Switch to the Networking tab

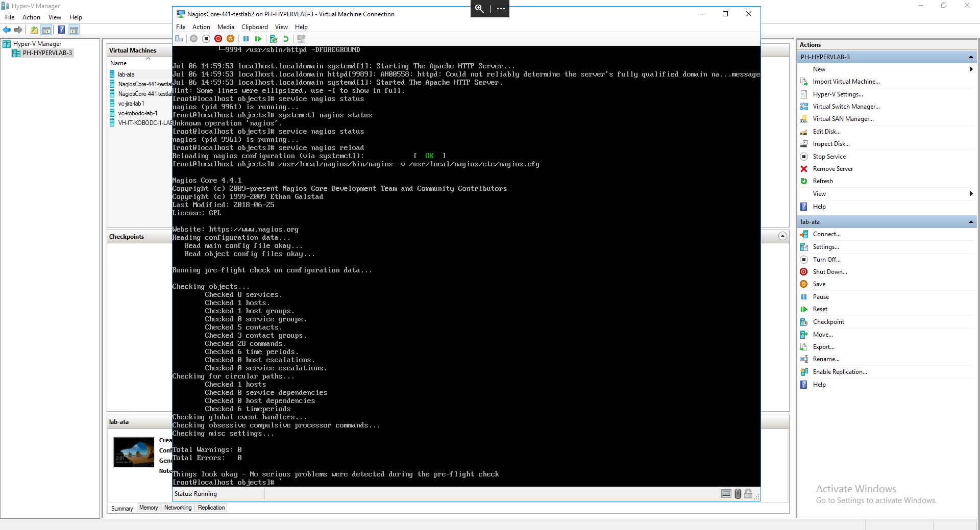[x=178, y=508]
